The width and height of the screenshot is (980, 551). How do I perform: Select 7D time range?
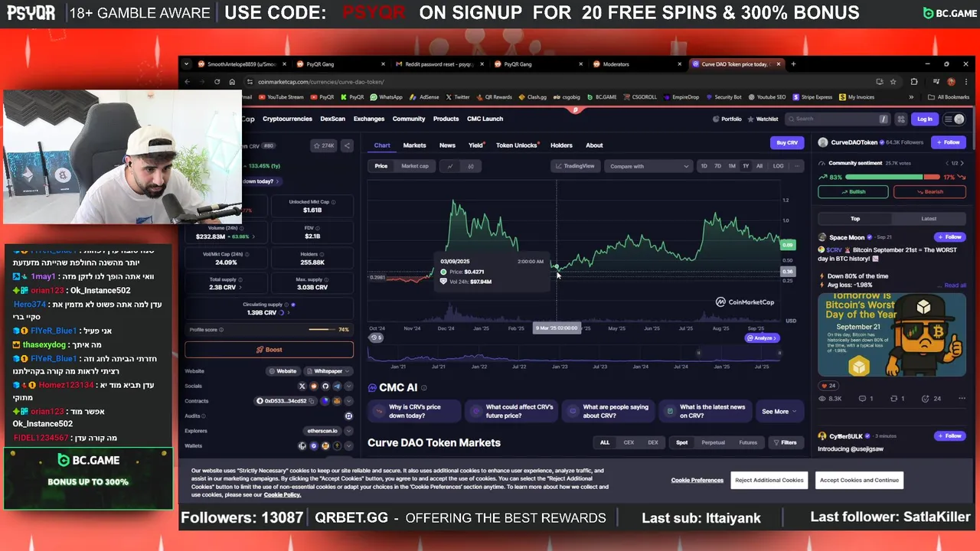(x=717, y=166)
